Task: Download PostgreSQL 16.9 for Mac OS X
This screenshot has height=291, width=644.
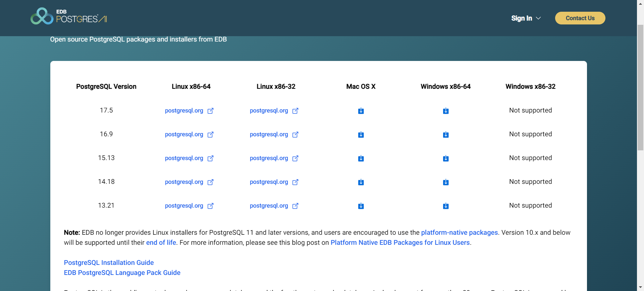Action: [x=361, y=135]
